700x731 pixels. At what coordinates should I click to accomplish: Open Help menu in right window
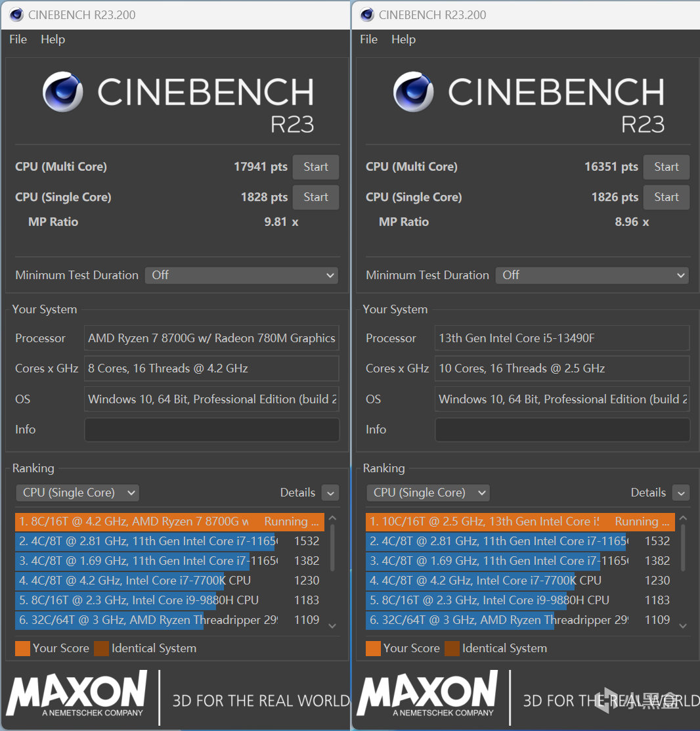[x=403, y=39]
